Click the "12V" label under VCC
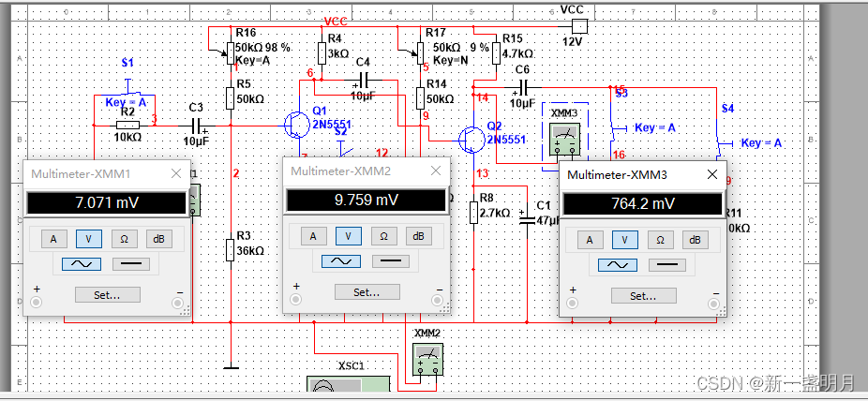Viewport: 868px width, 401px height. click(573, 42)
